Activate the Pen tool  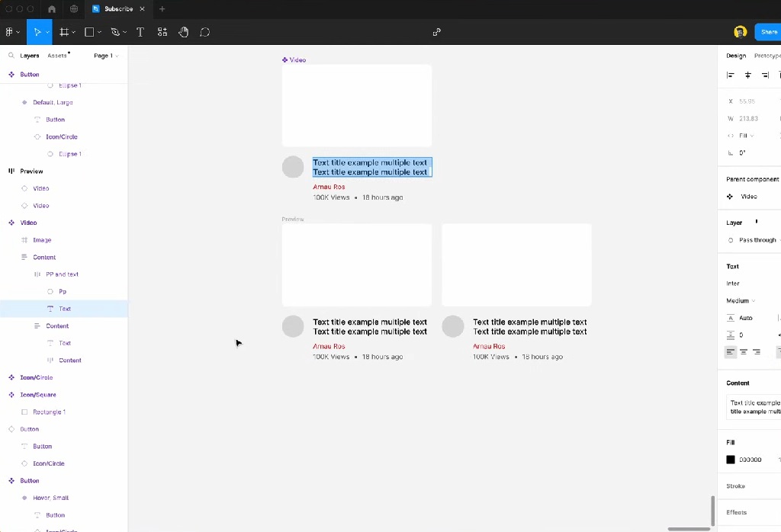coord(114,32)
